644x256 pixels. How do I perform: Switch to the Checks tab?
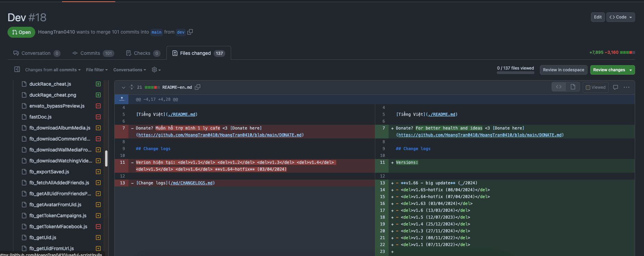(143, 53)
